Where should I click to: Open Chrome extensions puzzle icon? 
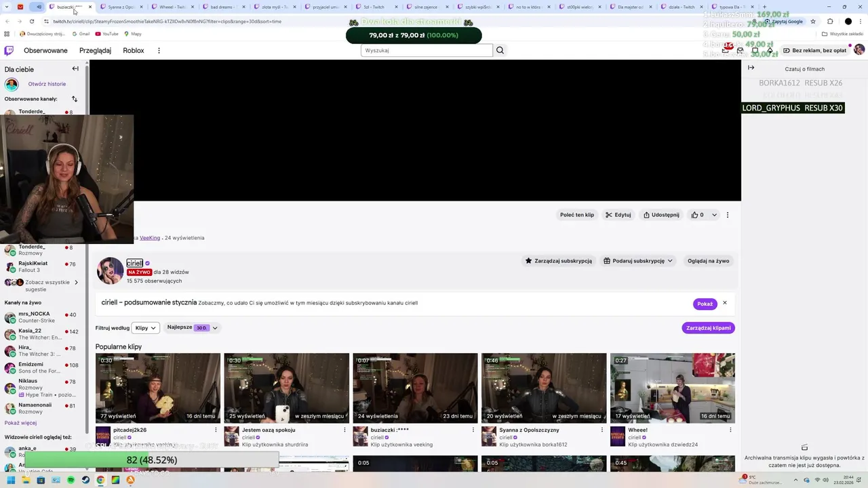point(830,21)
